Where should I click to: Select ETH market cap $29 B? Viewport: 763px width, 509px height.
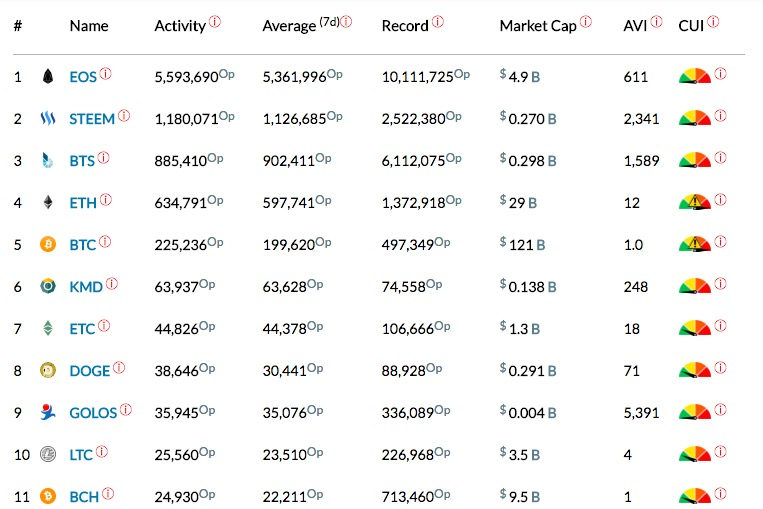tap(518, 202)
